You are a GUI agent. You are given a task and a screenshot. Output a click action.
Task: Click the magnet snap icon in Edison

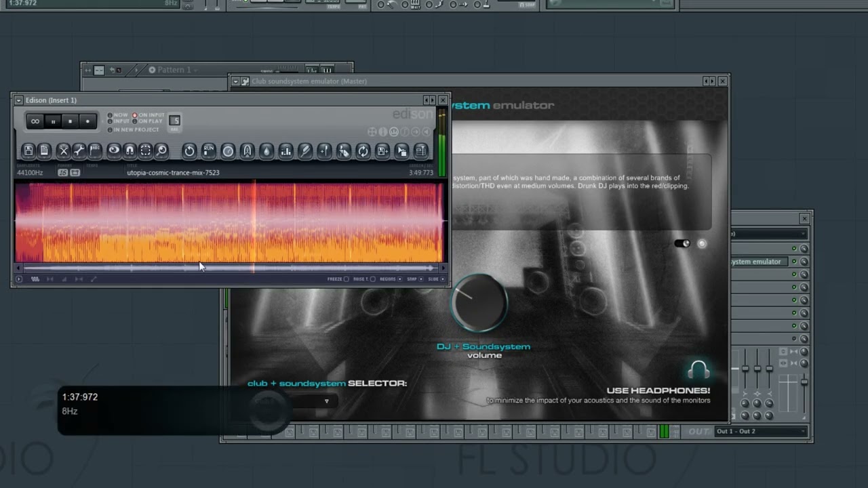(x=130, y=150)
